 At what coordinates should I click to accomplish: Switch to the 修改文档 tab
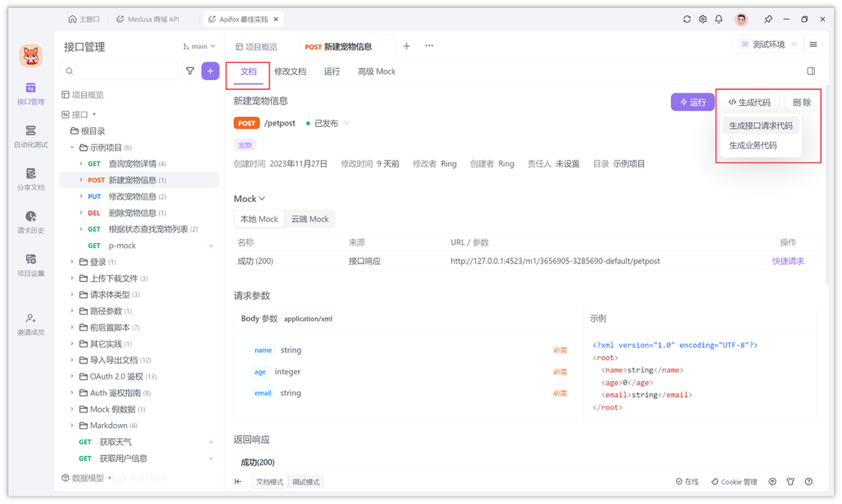coord(290,72)
